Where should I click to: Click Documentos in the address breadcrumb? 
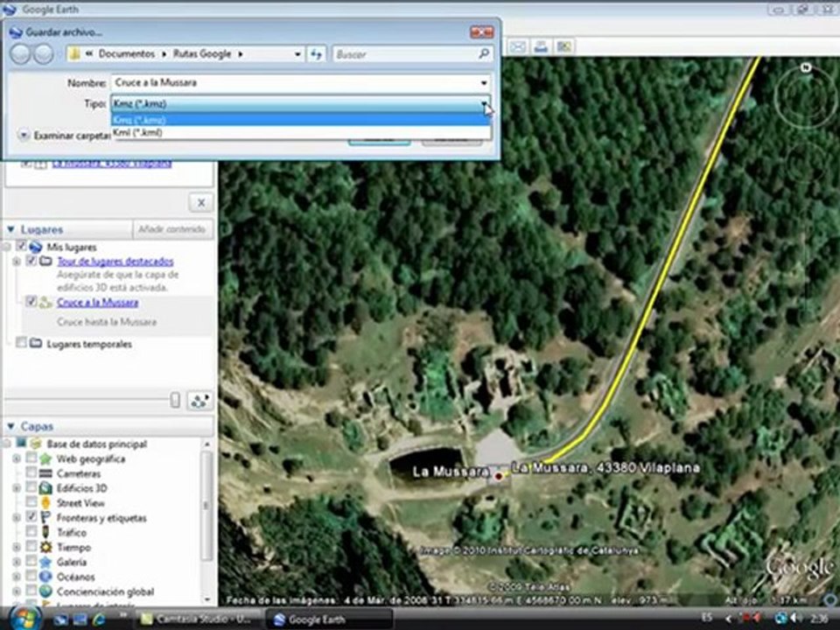pos(126,54)
